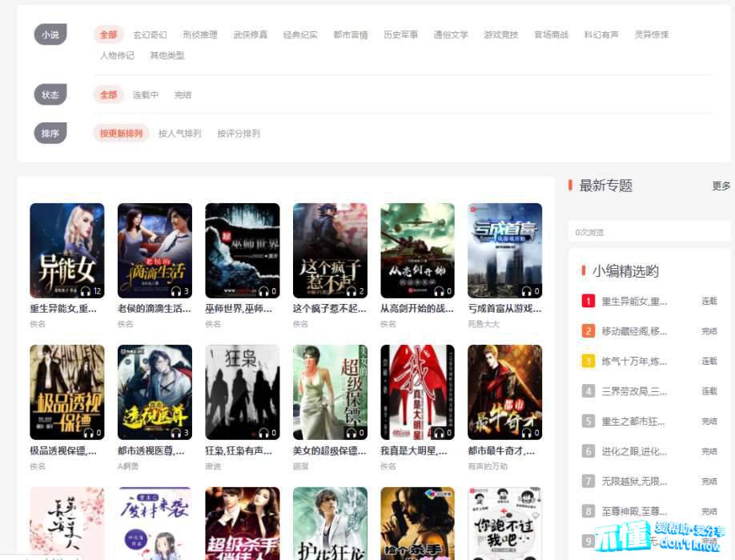This screenshot has width=735, height=560.
Task: Select the 通俗文学 category filter
Action: [451, 34]
